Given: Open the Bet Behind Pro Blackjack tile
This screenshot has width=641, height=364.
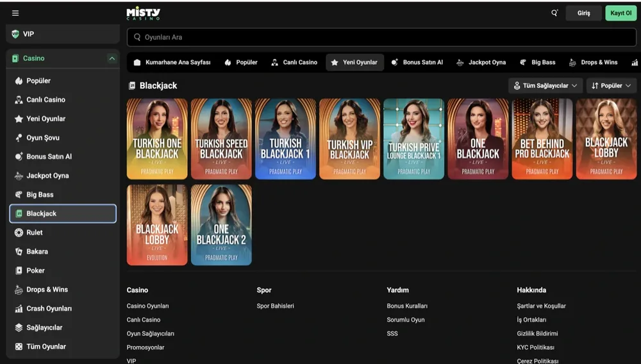Looking at the screenshot, I should (542, 139).
